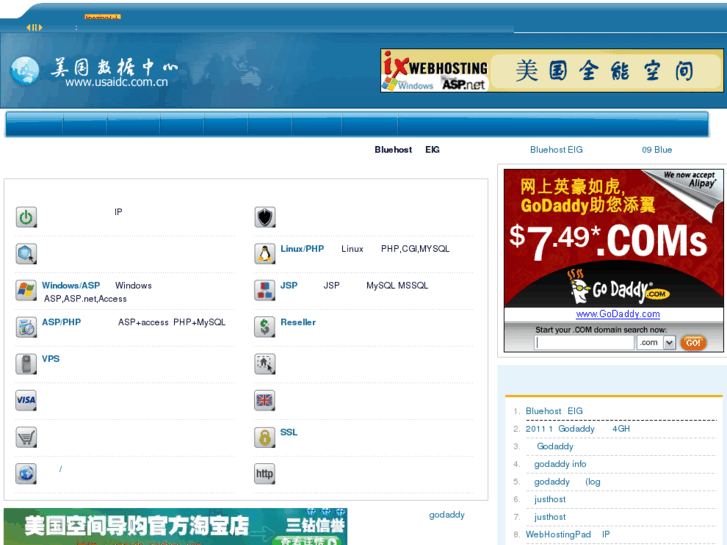Screen dimensions: 727x545
Task: Click the VPS server tower icon
Action: click(x=26, y=364)
